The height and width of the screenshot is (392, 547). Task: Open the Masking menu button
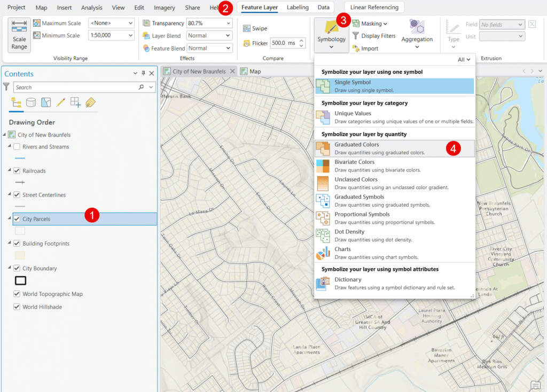[370, 23]
